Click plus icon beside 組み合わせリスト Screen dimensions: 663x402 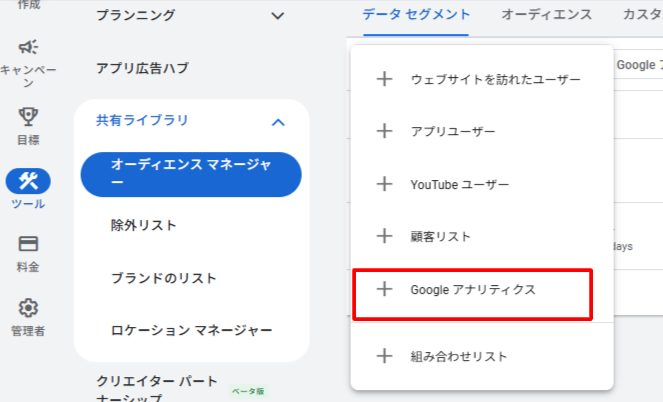coord(383,356)
